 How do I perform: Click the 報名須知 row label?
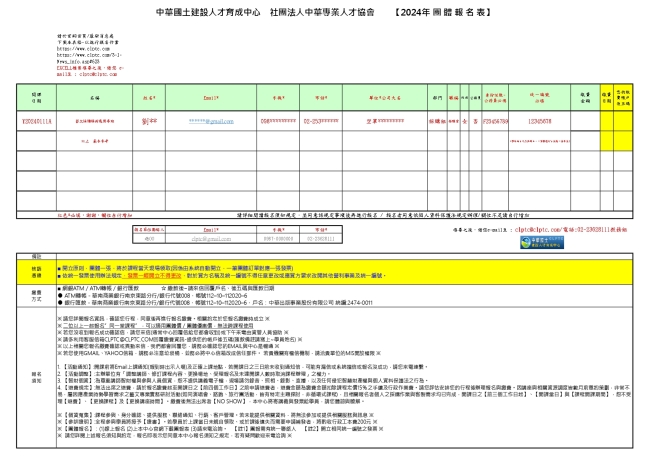(x=36, y=377)
